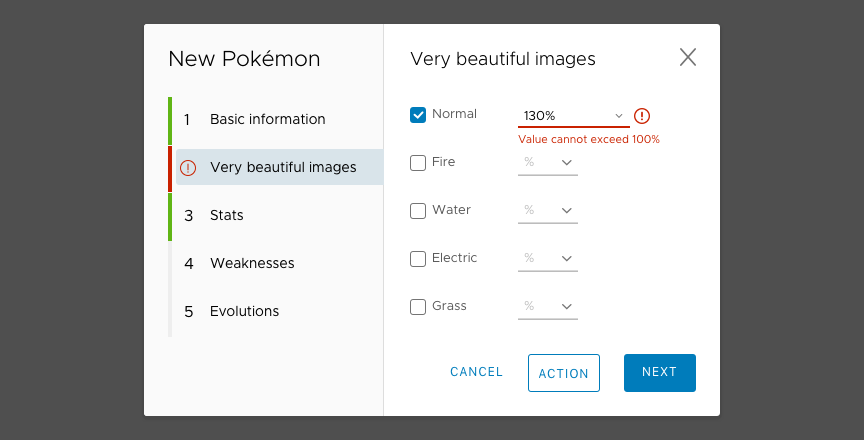
Task: Click the Cancel button
Action: [476, 372]
